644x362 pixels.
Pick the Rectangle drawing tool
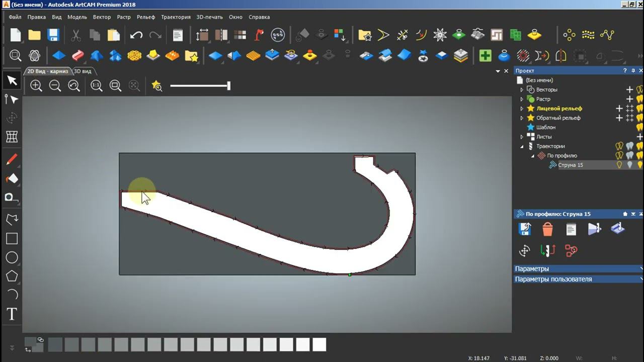[x=12, y=239]
